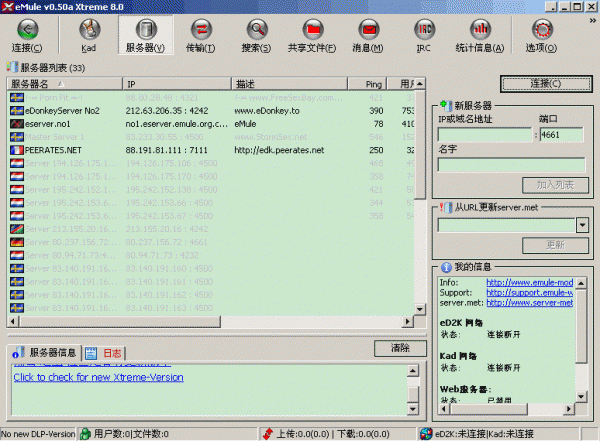
Task: Click the users icon in status bar
Action: pos(85,434)
